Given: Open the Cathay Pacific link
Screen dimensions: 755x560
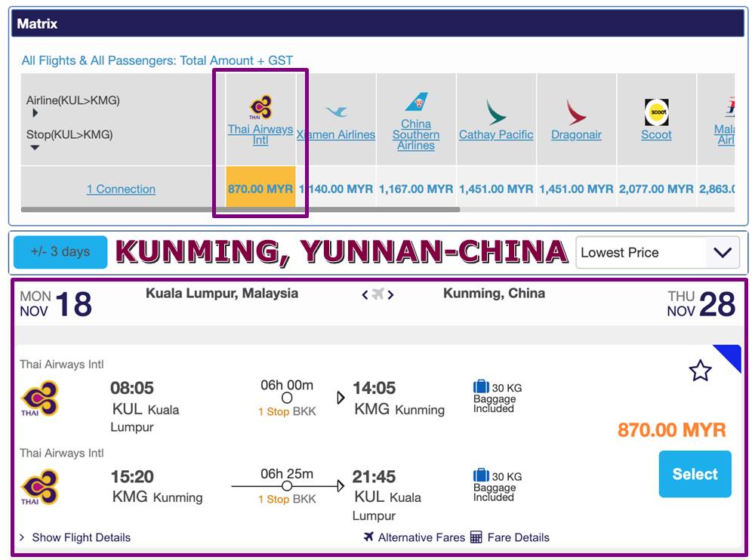Looking at the screenshot, I should pyautogui.click(x=496, y=135).
